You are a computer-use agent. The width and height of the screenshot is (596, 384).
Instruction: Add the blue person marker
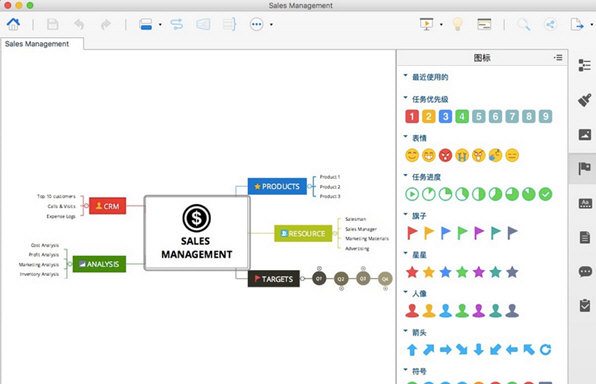point(445,311)
